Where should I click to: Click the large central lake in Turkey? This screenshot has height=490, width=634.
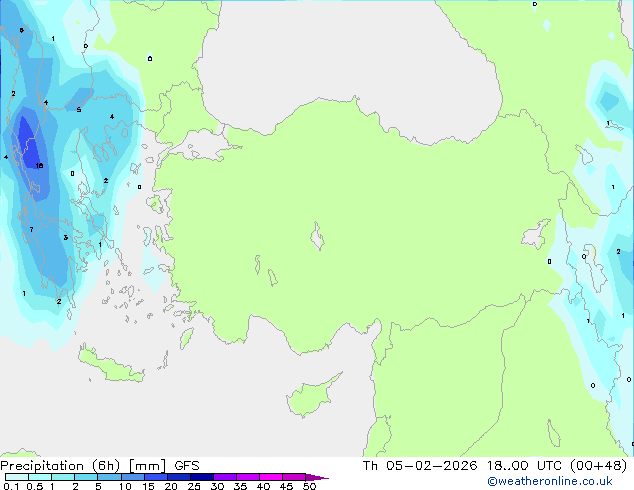(x=317, y=237)
